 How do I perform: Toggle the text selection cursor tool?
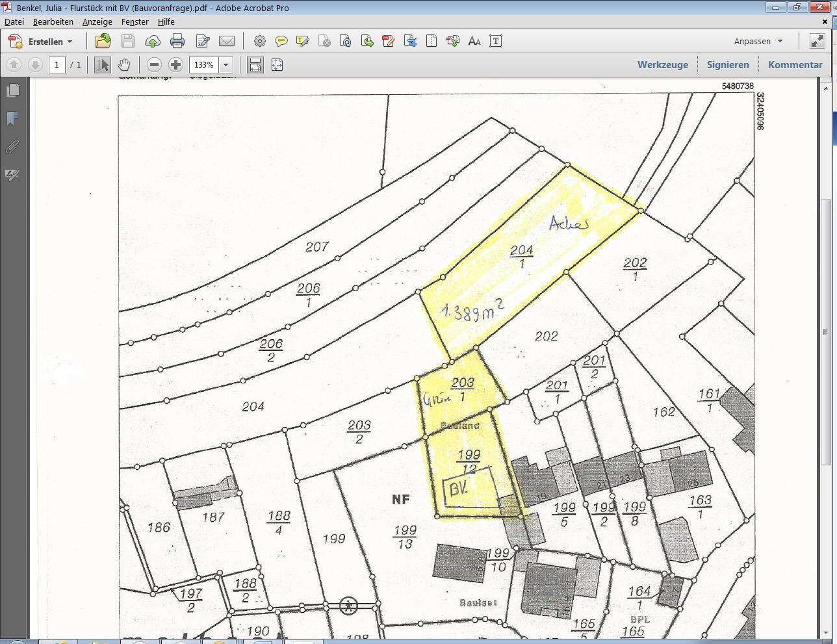pos(102,65)
